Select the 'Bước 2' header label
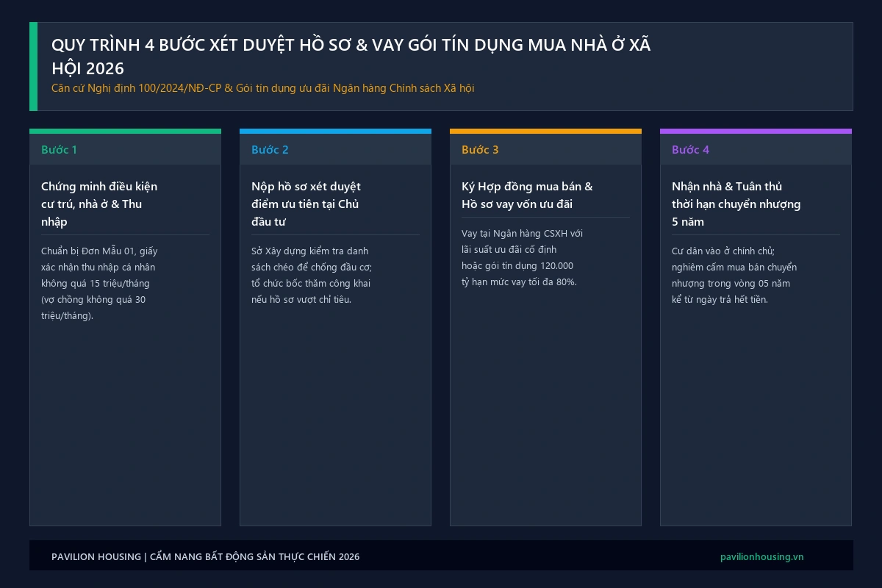Viewport: 882px width, 588px height. [x=270, y=150]
